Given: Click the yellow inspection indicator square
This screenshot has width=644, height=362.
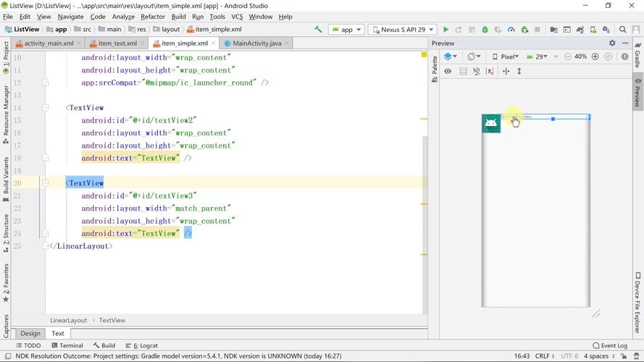Looking at the screenshot, I should pos(424,54).
